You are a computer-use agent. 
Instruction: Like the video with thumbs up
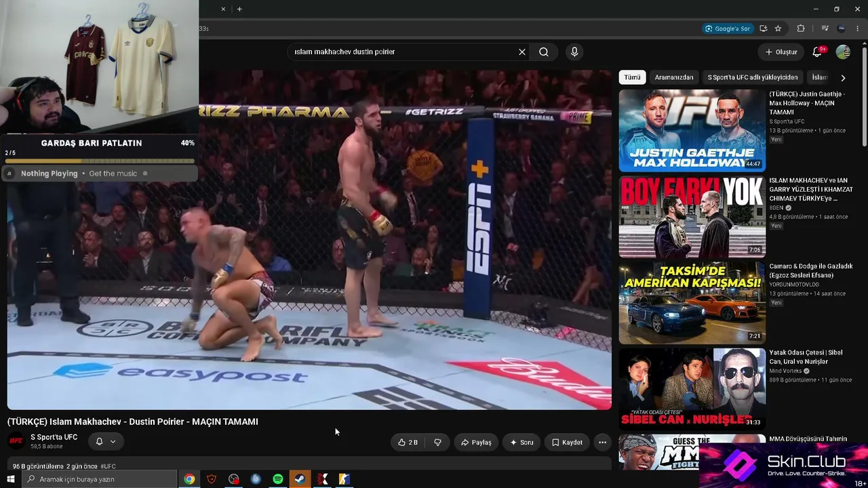pos(408,442)
